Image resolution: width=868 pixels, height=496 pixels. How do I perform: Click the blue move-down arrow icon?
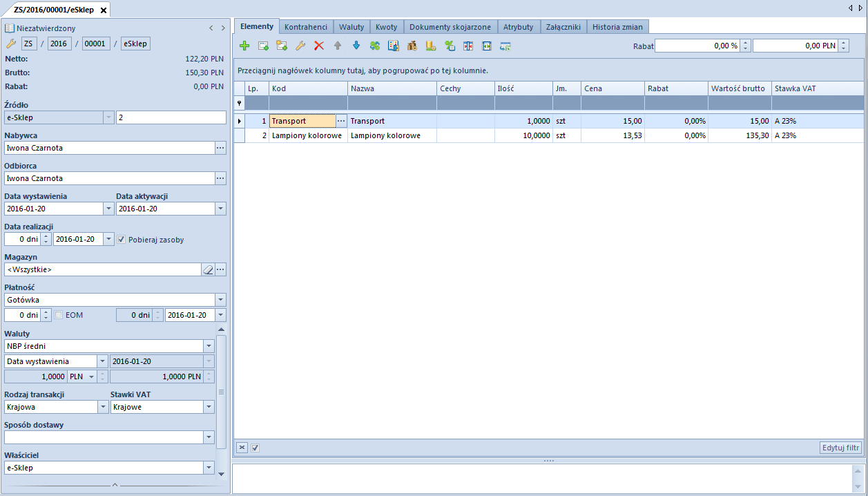[356, 46]
